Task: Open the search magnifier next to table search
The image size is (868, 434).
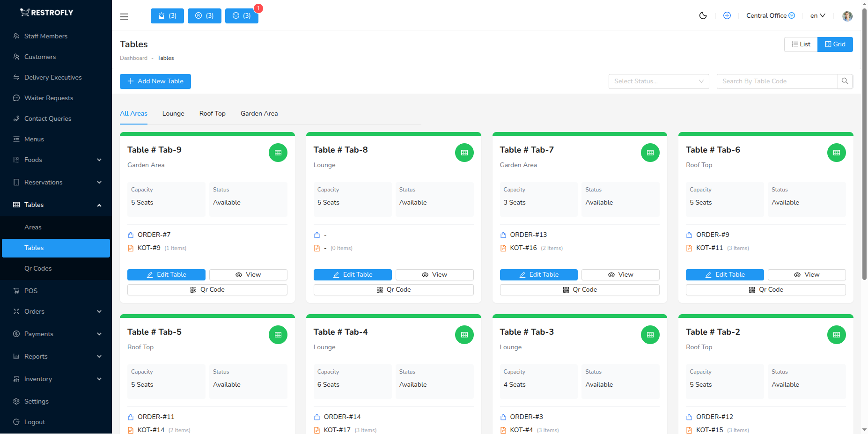Action: coord(845,81)
